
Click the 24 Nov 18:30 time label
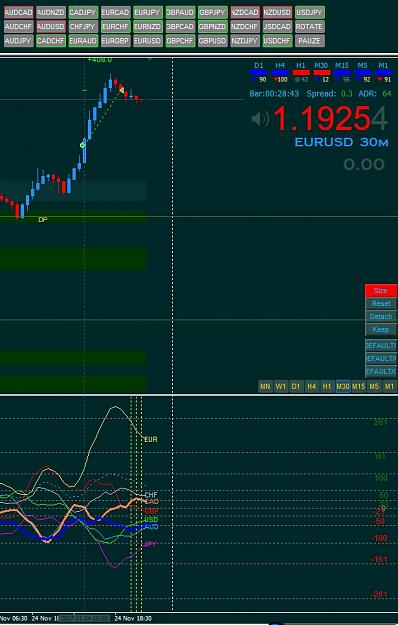click(133, 618)
